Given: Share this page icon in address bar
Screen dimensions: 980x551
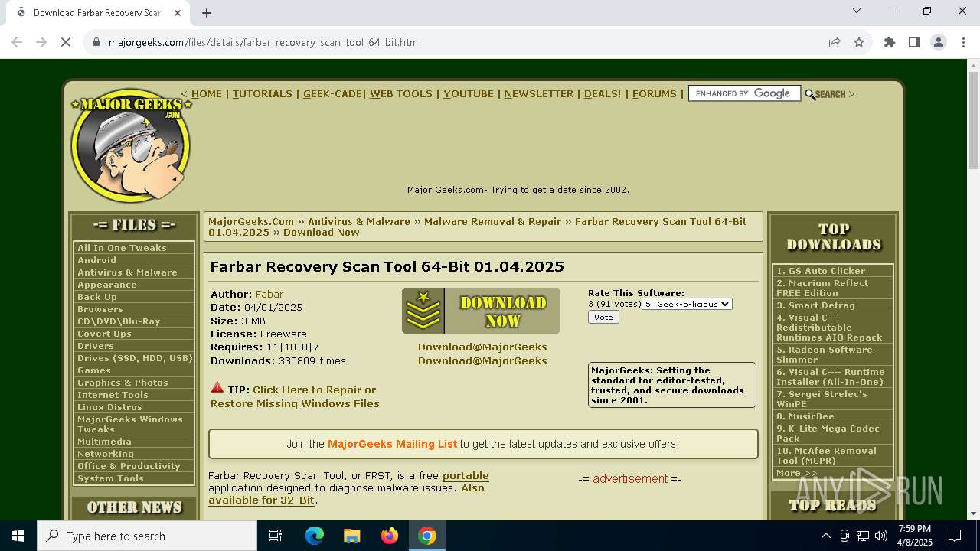Looking at the screenshot, I should point(835,42).
